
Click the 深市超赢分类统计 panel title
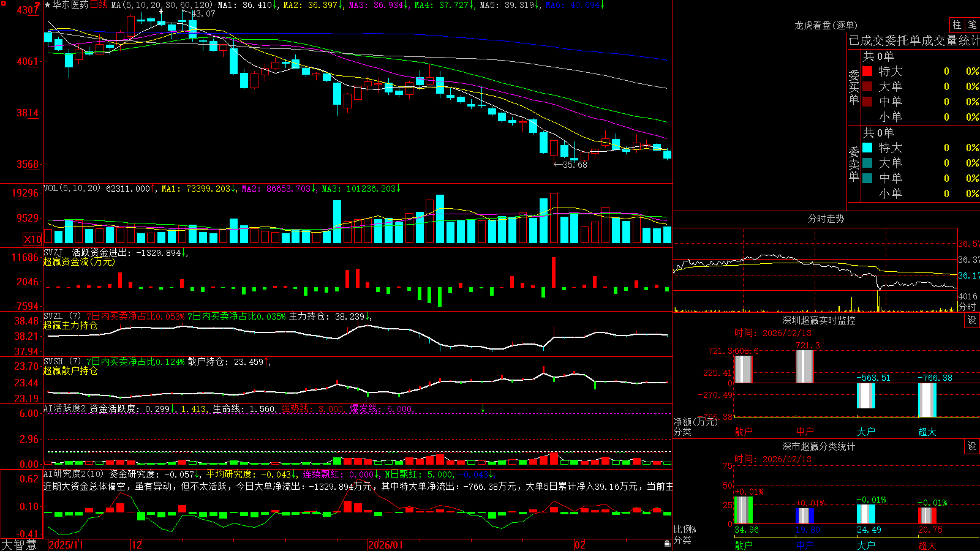point(819,446)
